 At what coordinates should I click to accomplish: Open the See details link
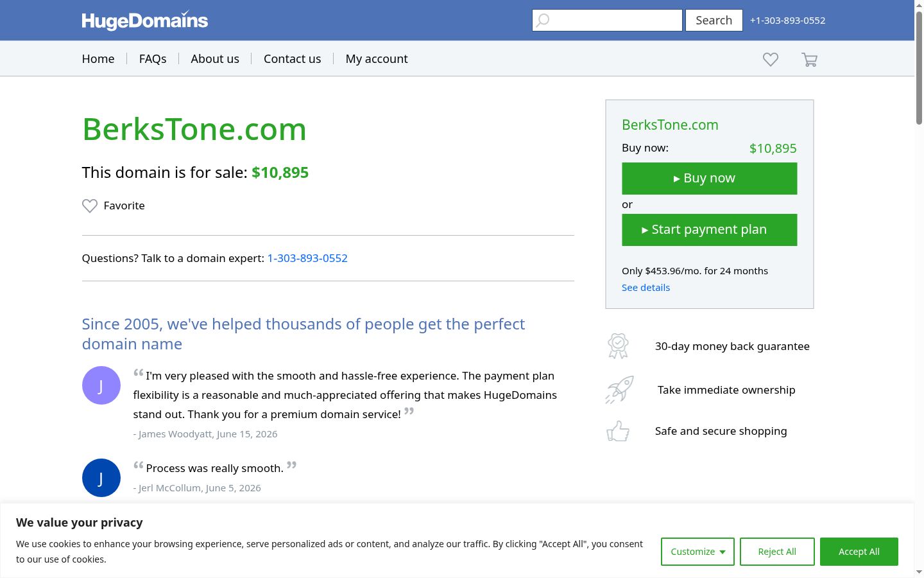pos(646,288)
